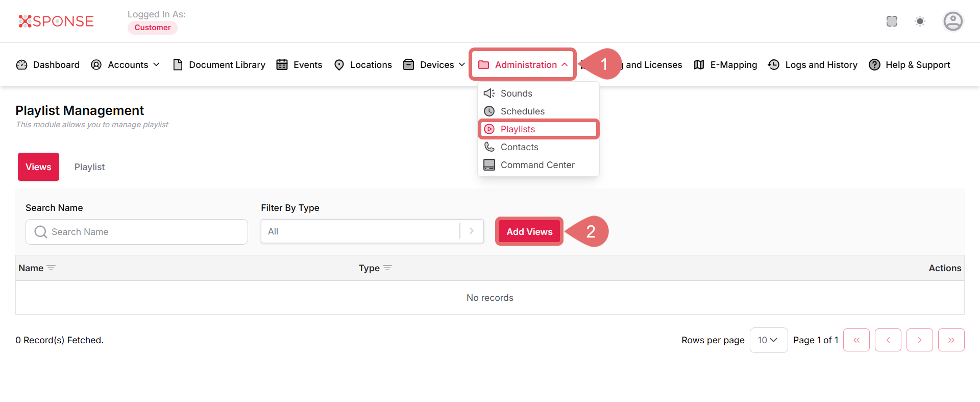The image size is (980, 402).
Task: Expand the Accounts dropdown menu
Action: click(126, 65)
